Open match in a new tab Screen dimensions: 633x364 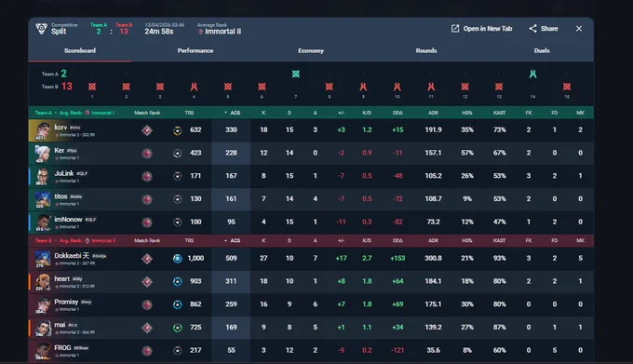pyautogui.click(x=481, y=29)
